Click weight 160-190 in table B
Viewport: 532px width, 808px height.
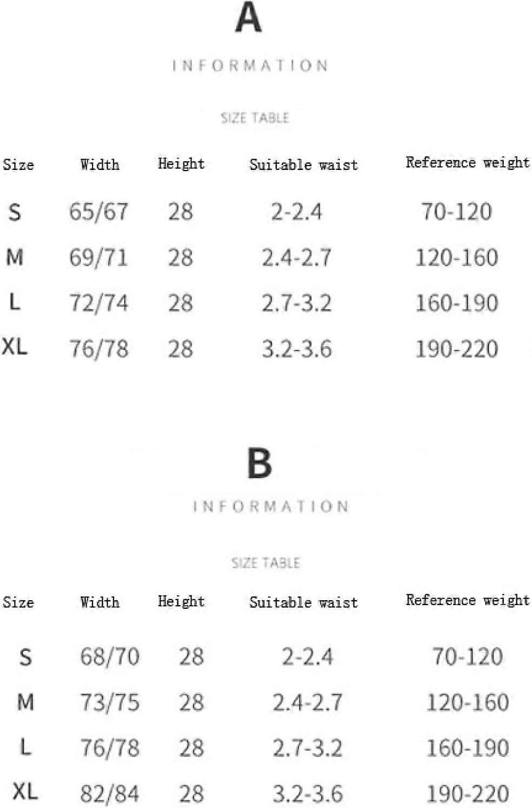pos(468,748)
